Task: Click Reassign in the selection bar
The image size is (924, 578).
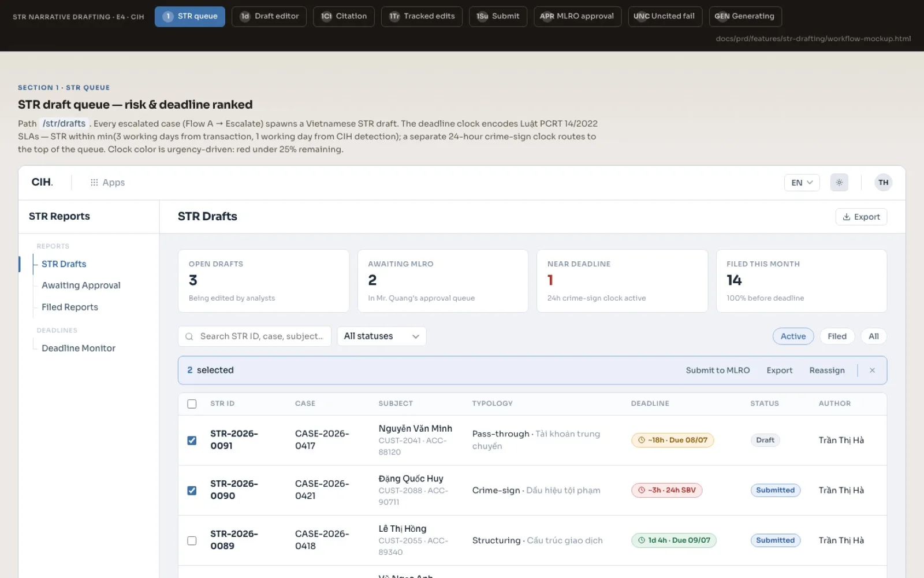Action: (x=827, y=370)
